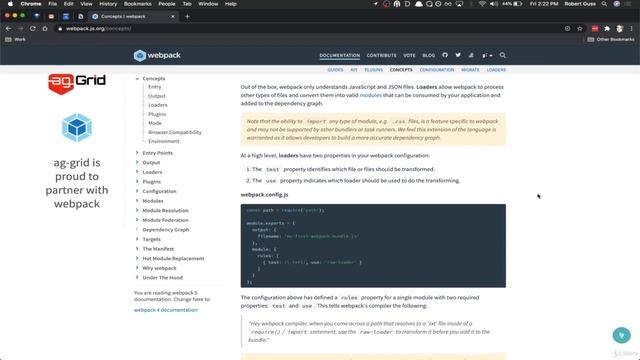Expand the Plugins sidebar section arrow
The image size is (640, 360).
pos(137,182)
